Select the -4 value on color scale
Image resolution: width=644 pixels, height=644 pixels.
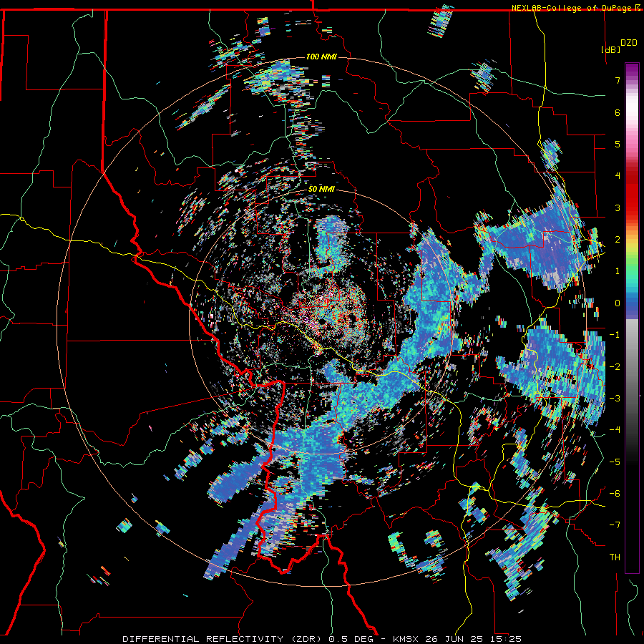[x=615, y=430]
